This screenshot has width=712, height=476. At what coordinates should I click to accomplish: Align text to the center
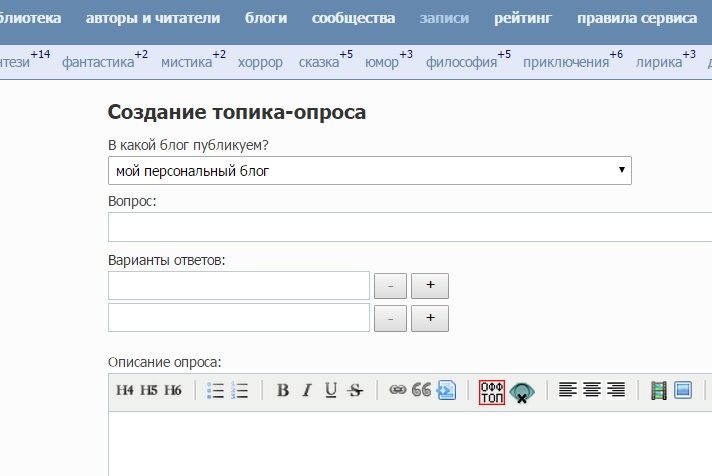coord(592,391)
